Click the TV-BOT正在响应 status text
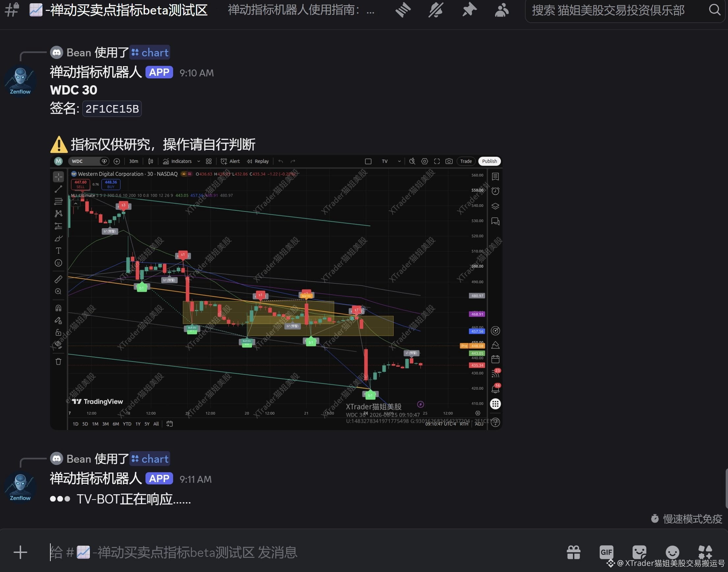The image size is (728, 572). (x=134, y=499)
